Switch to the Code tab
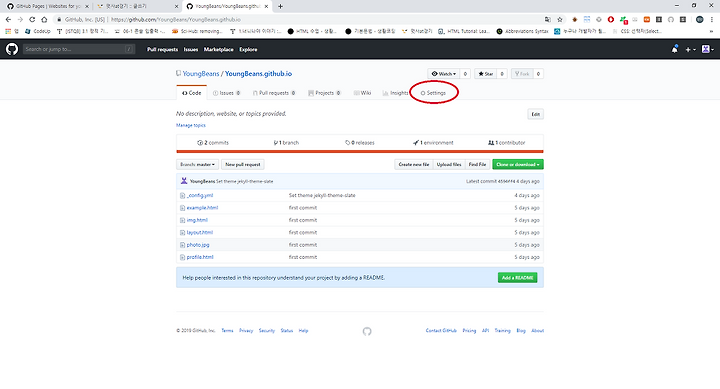Image resolution: width=720 pixels, height=389 pixels. pyautogui.click(x=191, y=93)
